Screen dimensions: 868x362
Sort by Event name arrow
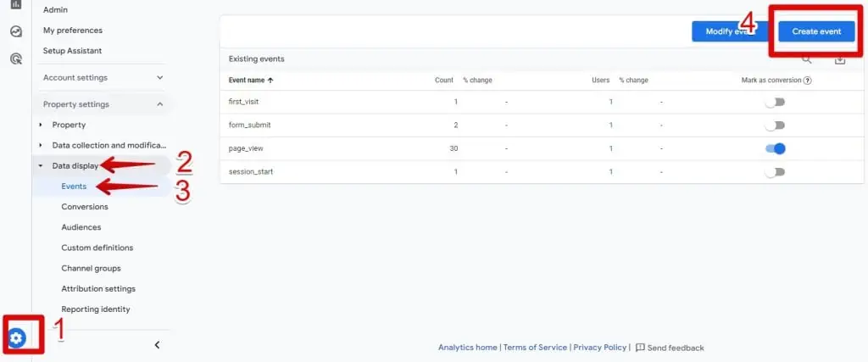(x=270, y=81)
